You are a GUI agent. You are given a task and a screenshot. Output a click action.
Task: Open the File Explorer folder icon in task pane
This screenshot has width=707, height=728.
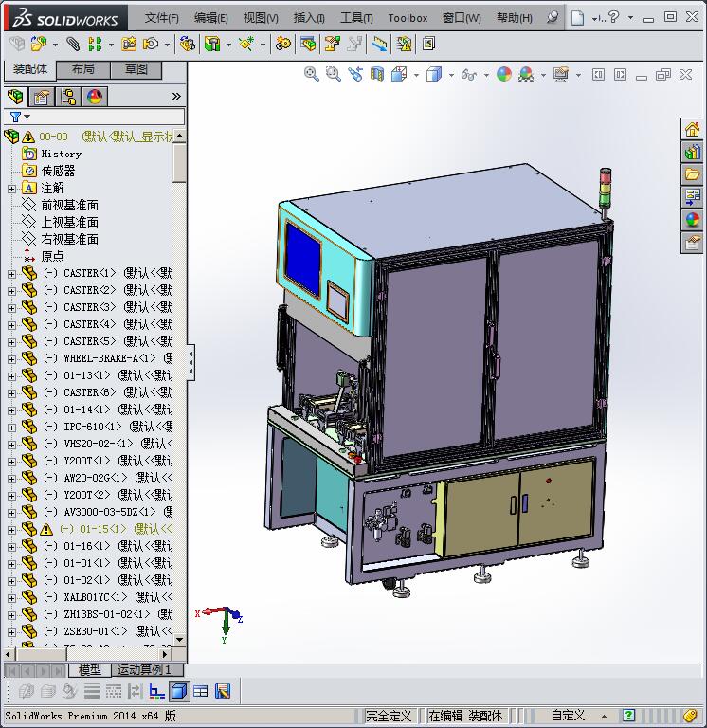(692, 174)
